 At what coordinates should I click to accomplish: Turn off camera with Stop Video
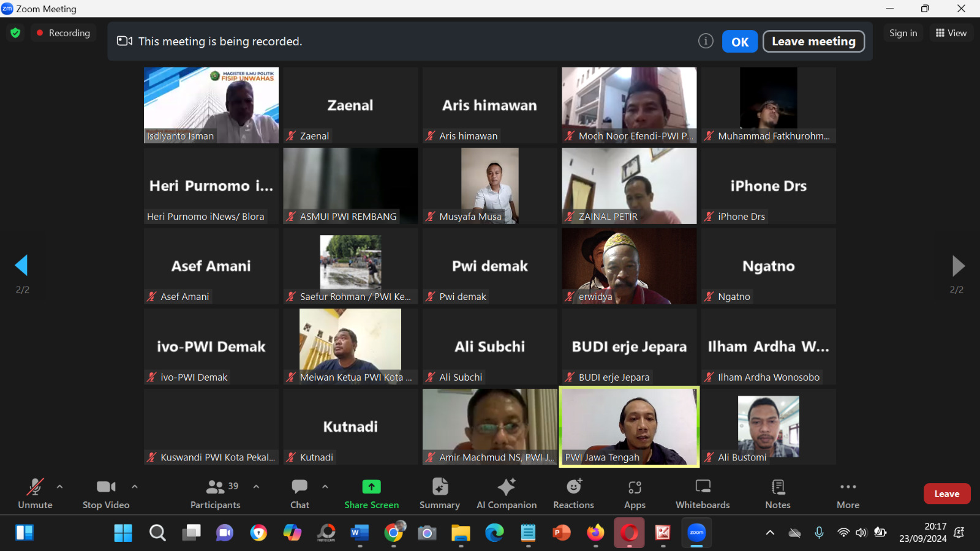click(x=106, y=493)
